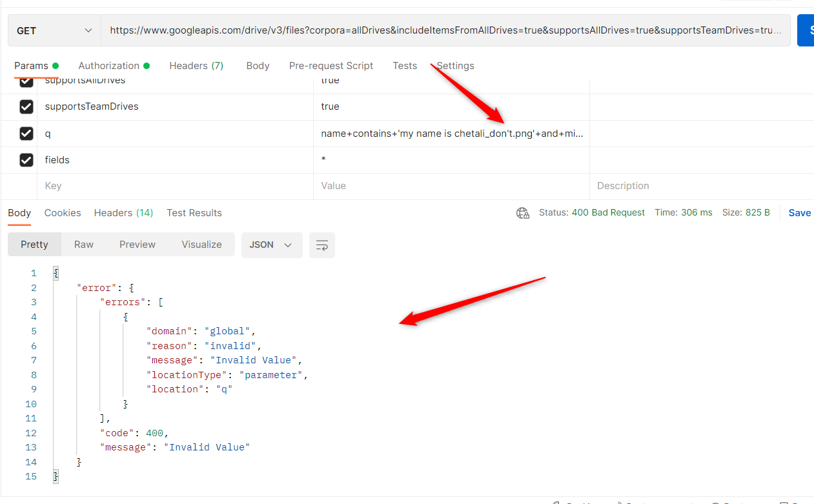The height and width of the screenshot is (504, 814).
Task: Click the request URL field
Action: 445,30
